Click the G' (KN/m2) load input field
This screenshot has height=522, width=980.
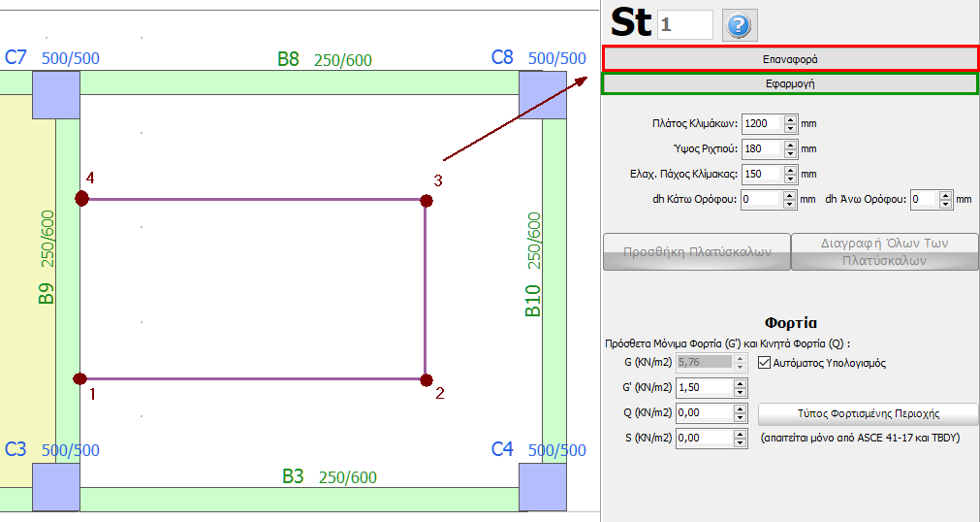tap(703, 387)
